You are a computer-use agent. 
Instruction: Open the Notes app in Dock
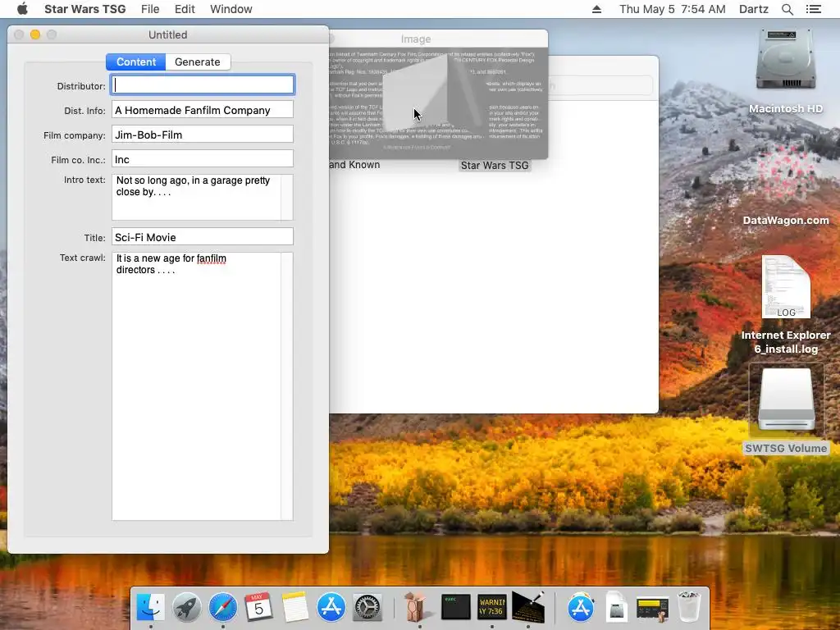click(294, 608)
